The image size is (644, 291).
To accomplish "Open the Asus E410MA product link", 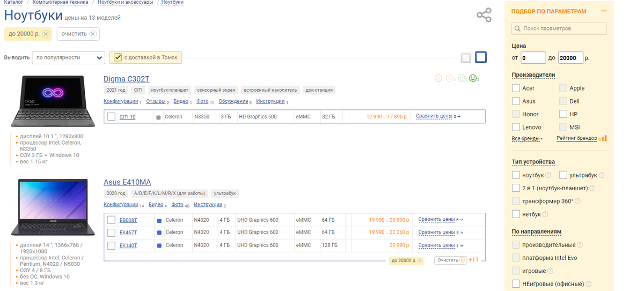I will coord(127,182).
